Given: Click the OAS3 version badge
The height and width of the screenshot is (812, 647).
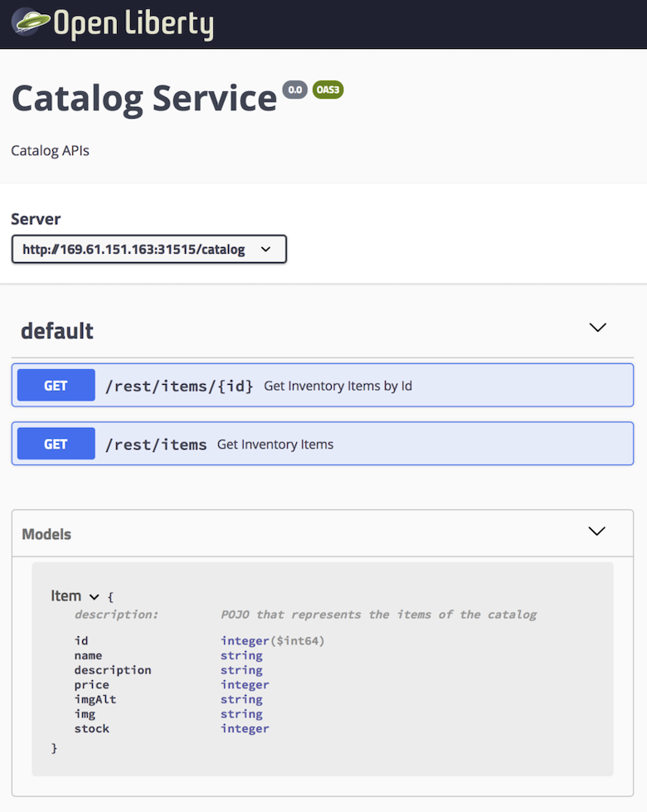Looking at the screenshot, I should [327, 90].
